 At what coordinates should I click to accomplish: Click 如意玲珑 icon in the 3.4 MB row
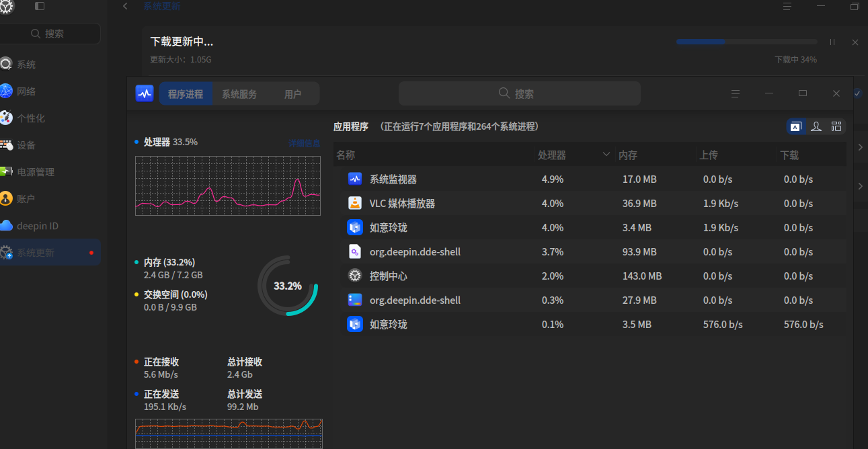[355, 228]
